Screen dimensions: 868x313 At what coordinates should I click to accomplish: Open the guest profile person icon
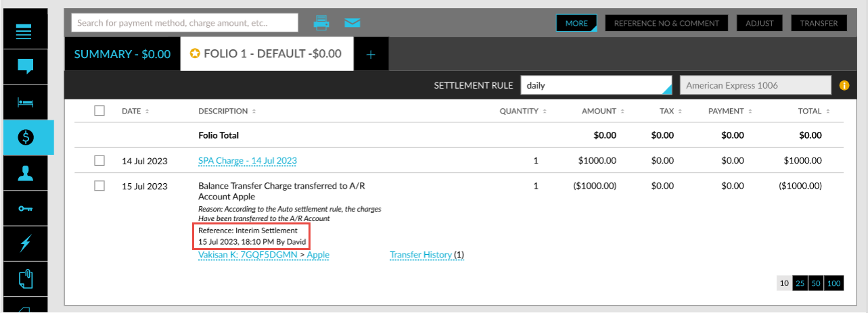point(25,173)
